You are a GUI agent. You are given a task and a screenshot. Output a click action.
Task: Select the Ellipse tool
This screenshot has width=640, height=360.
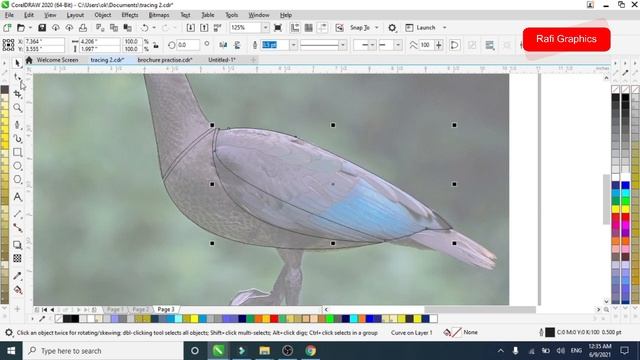coord(18,166)
